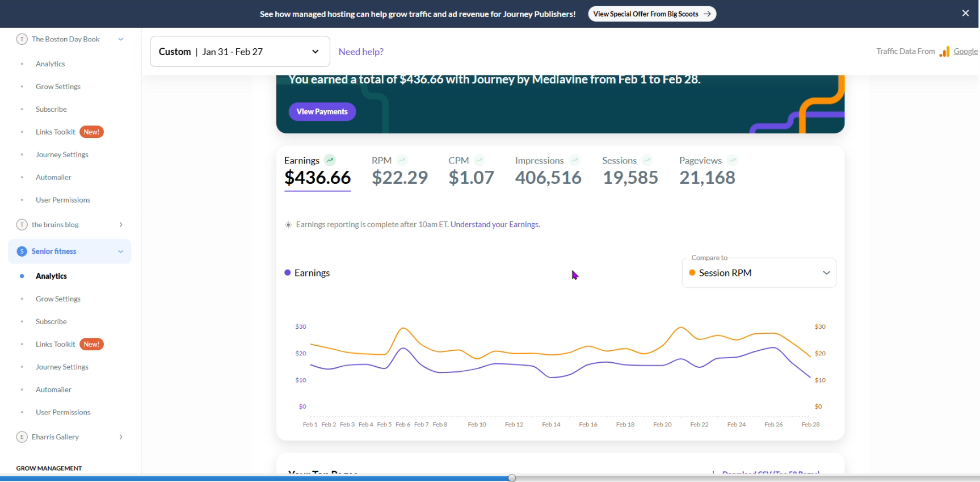This screenshot has width=980, height=482.
Task: Open Links Toolkit under Senior fitness
Action: click(x=55, y=344)
